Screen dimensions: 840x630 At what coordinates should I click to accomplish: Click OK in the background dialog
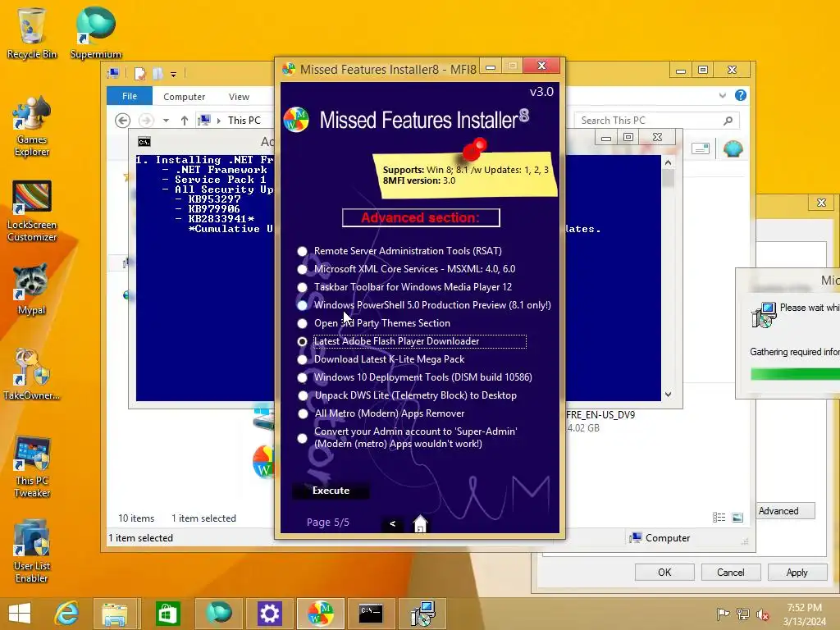664,572
